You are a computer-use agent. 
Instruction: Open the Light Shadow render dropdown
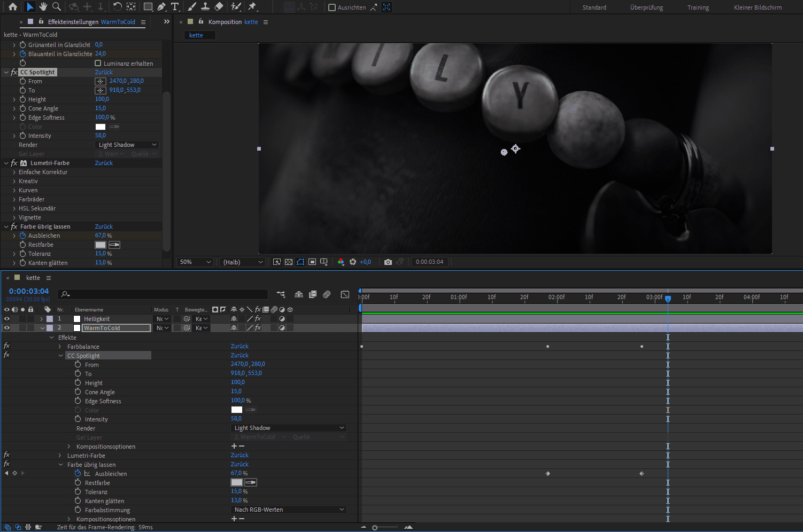pyautogui.click(x=127, y=144)
